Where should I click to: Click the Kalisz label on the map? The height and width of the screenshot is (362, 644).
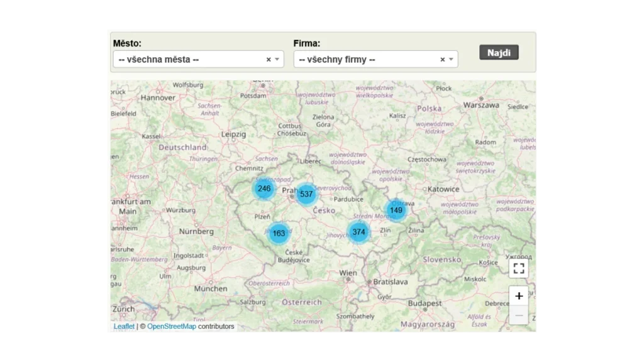[x=397, y=116]
